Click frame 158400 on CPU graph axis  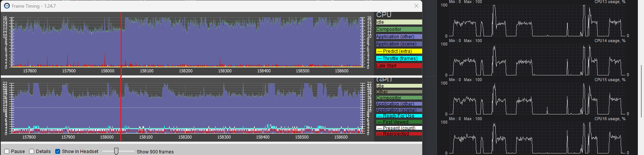[x=264, y=71]
